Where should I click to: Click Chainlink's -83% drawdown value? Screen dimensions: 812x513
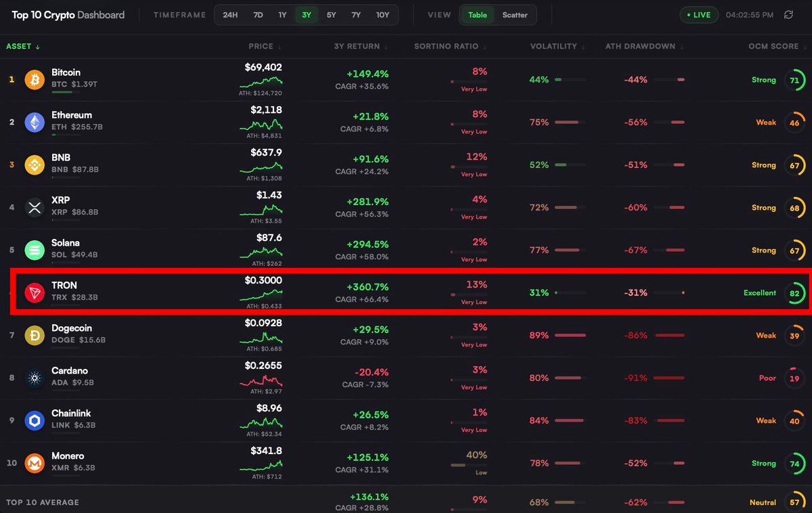(637, 421)
